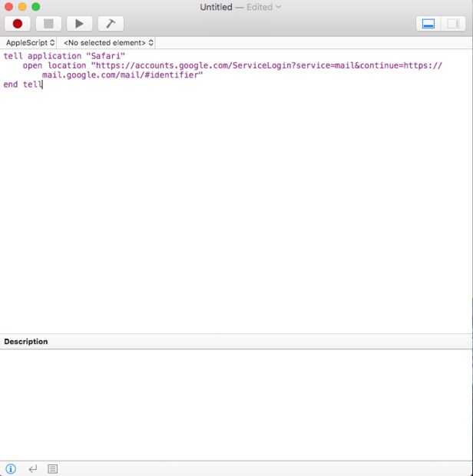The width and height of the screenshot is (473, 476).
Task: Toggle the bottom accessory pane view
Action: 428,24
